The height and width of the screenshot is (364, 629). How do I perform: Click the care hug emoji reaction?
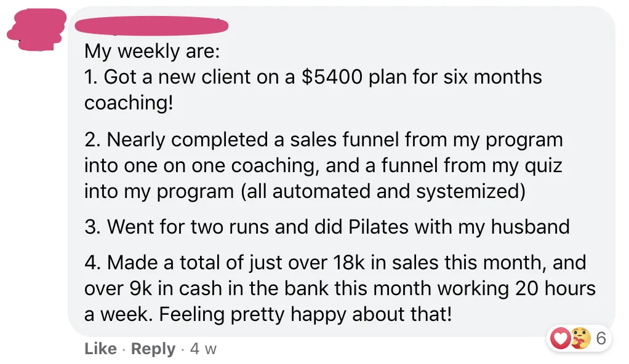[580, 338]
